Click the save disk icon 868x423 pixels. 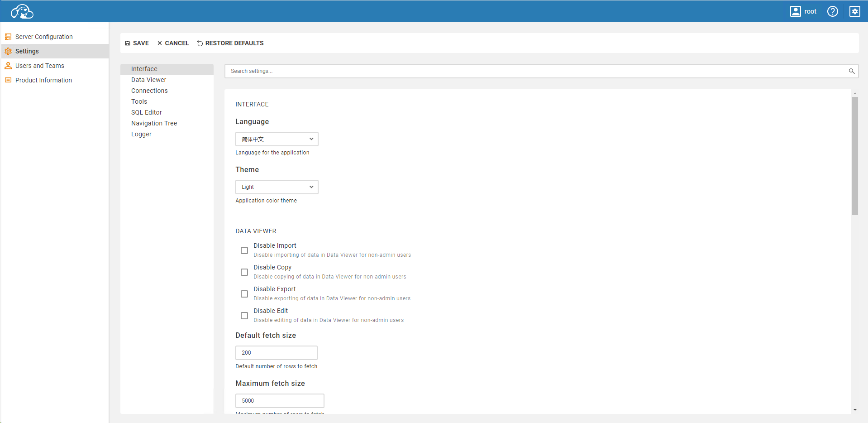pos(128,43)
